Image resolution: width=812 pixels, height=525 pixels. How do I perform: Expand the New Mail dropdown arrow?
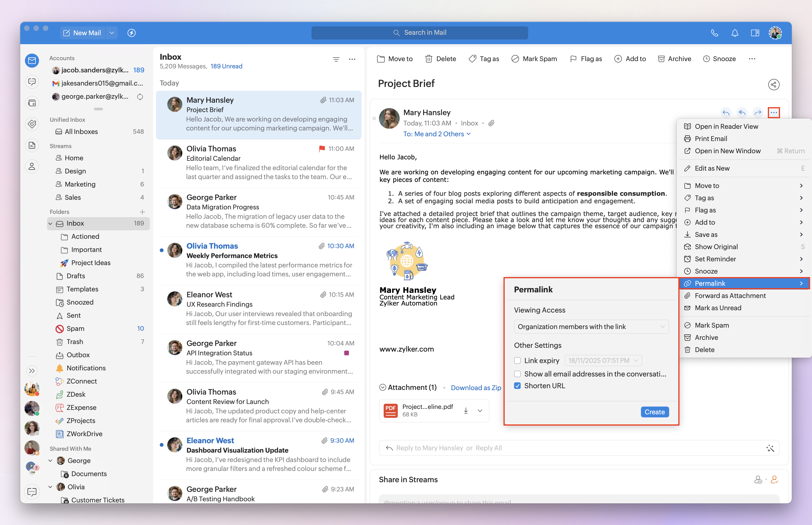[112, 33]
